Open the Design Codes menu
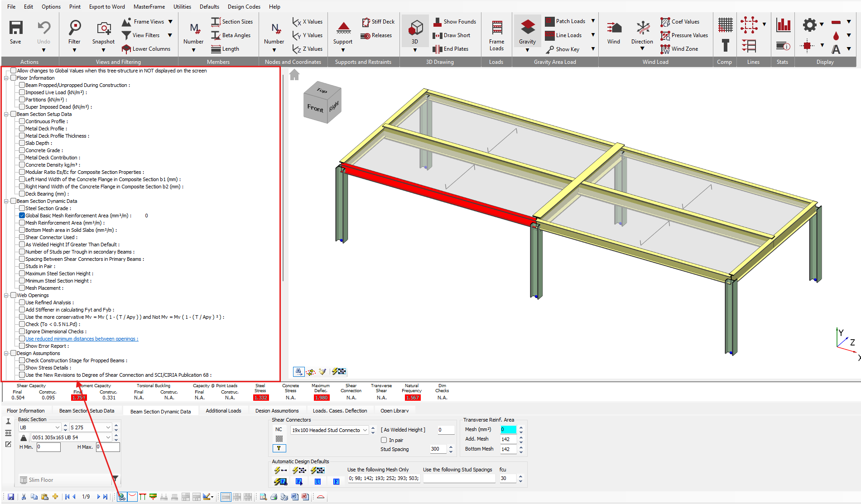The height and width of the screenshot is (504, 861). click(244, 7)
